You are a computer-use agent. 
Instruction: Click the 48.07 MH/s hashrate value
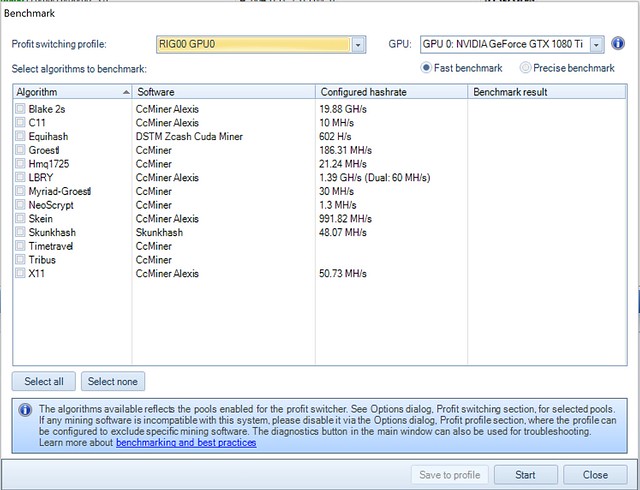[343, 232]
